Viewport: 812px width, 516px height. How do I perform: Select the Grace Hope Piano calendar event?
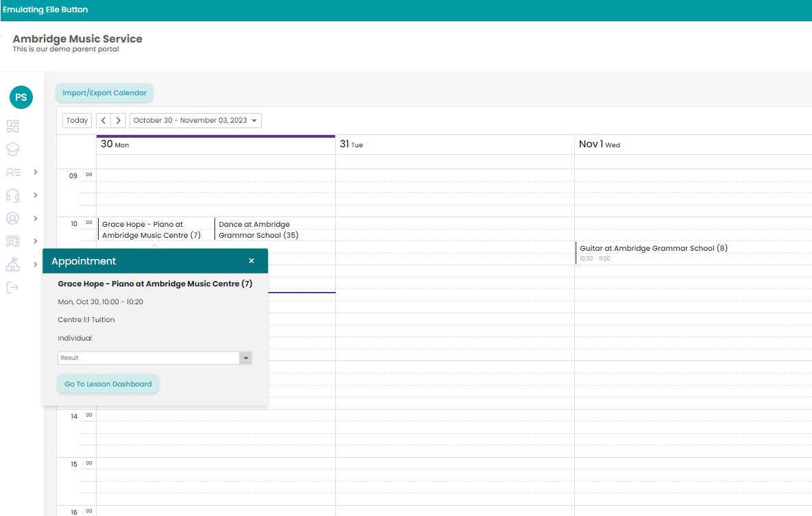pos(155,229)
